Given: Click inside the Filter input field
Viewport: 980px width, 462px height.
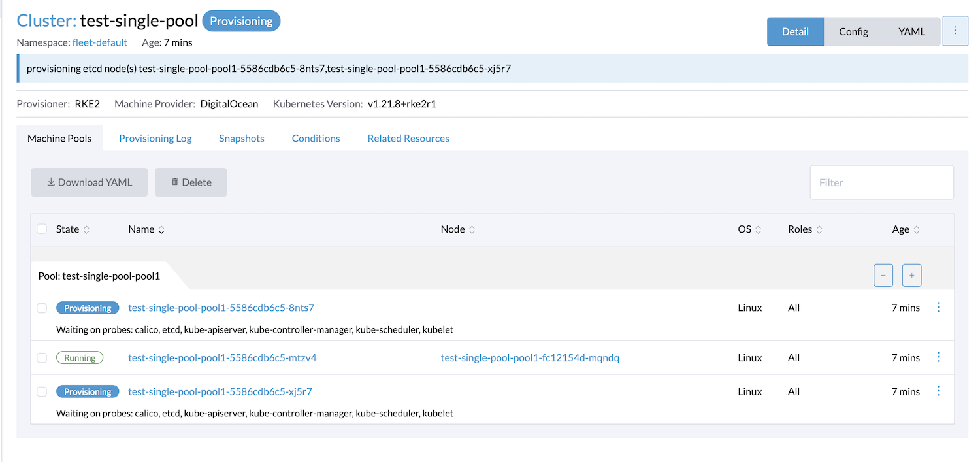Looking at the screenshot, I should click(x=881, y=182).
